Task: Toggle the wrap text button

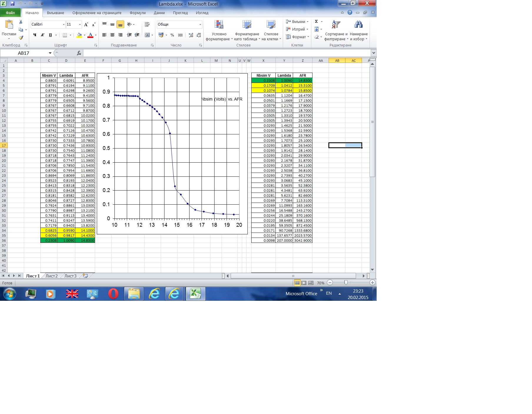Action: (147, 24)
